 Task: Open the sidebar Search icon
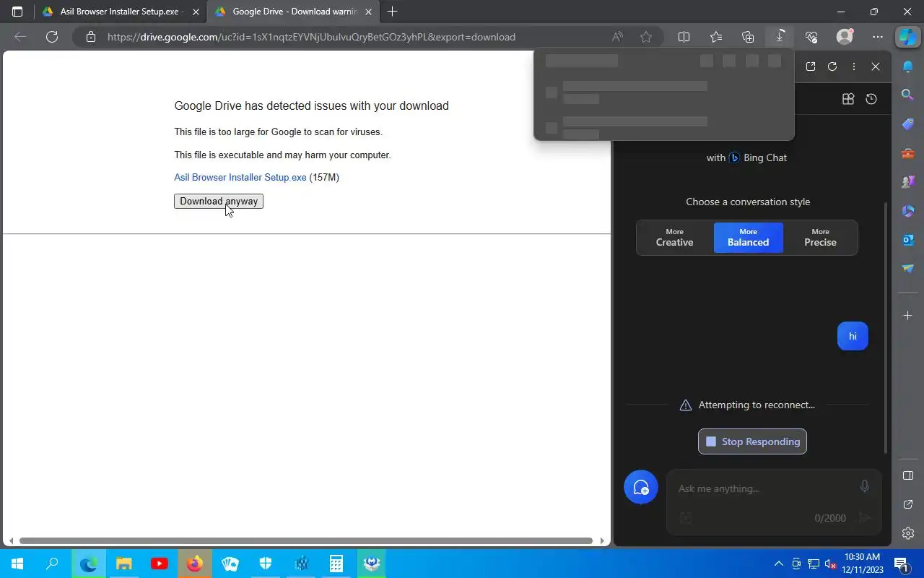[908, 95]
